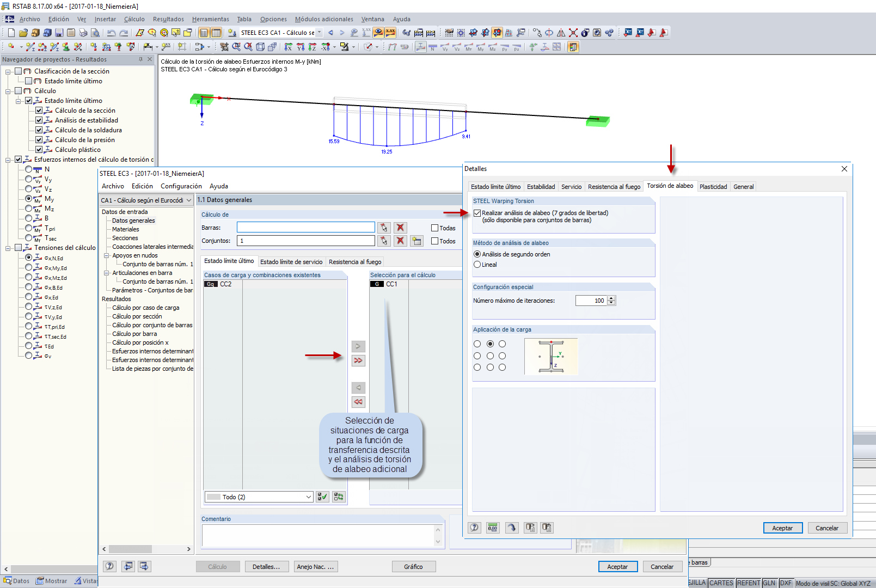The image size is (876, 588).
Task: Add selected load case with single arrow
Action: (358, 346)
